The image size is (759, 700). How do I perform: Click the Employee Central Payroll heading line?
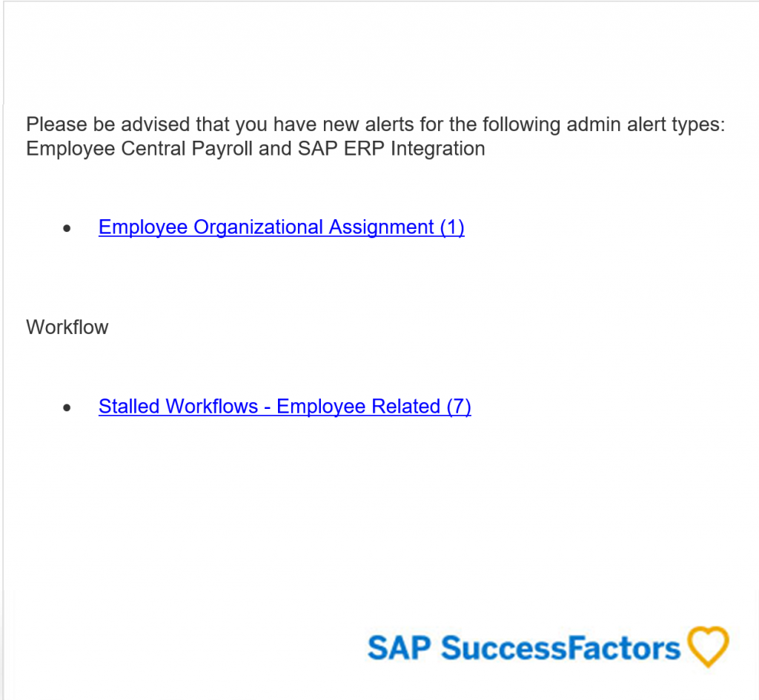point(256,148)
